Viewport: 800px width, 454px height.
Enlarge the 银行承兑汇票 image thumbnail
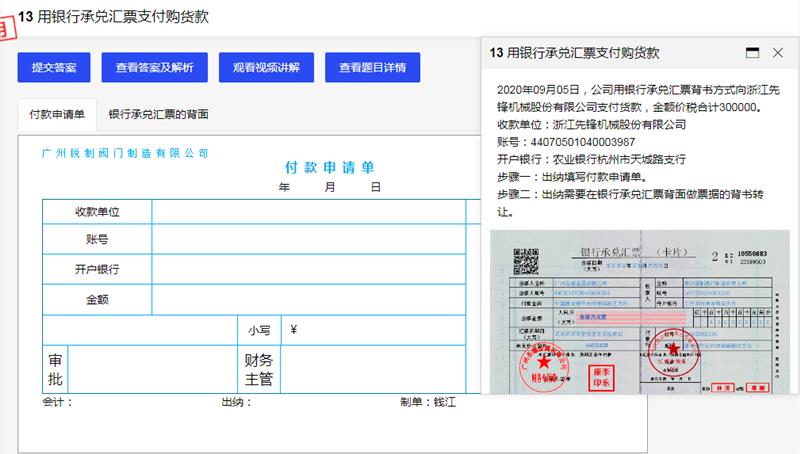pos(639,312)
